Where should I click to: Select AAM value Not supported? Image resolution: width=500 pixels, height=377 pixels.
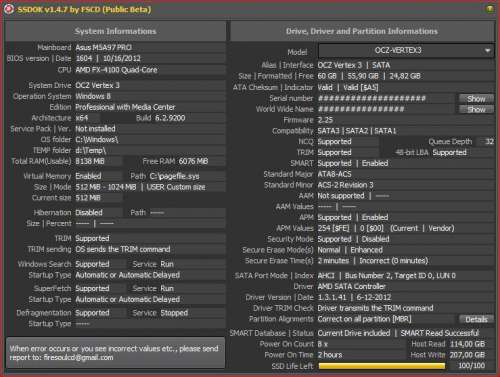coord(341,196)
